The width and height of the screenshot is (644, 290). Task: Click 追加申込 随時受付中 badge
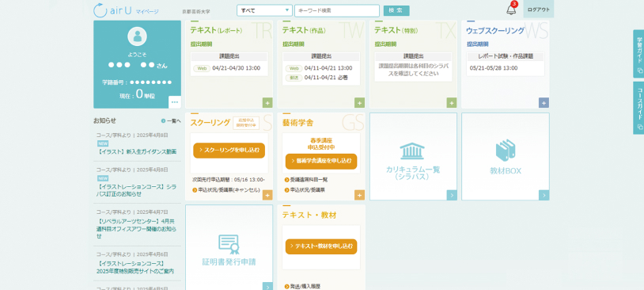point(246,123)
